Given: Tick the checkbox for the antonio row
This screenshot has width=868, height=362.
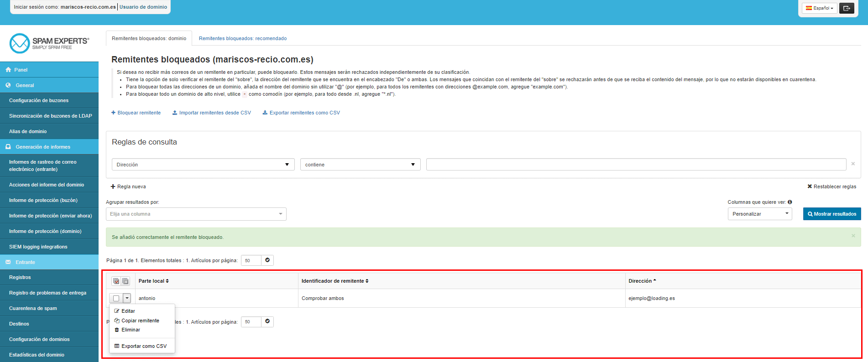Looking at the screenshot, I should pos(116,298).
